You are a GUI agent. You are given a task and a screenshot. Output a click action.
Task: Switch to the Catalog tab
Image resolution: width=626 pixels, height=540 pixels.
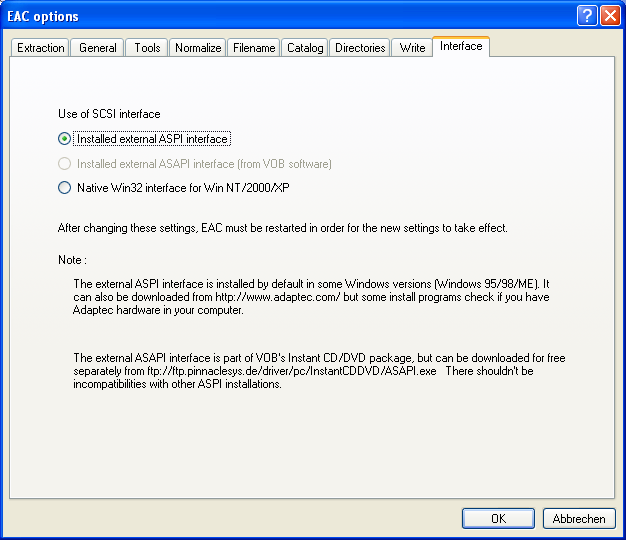(x=305, y=48)
